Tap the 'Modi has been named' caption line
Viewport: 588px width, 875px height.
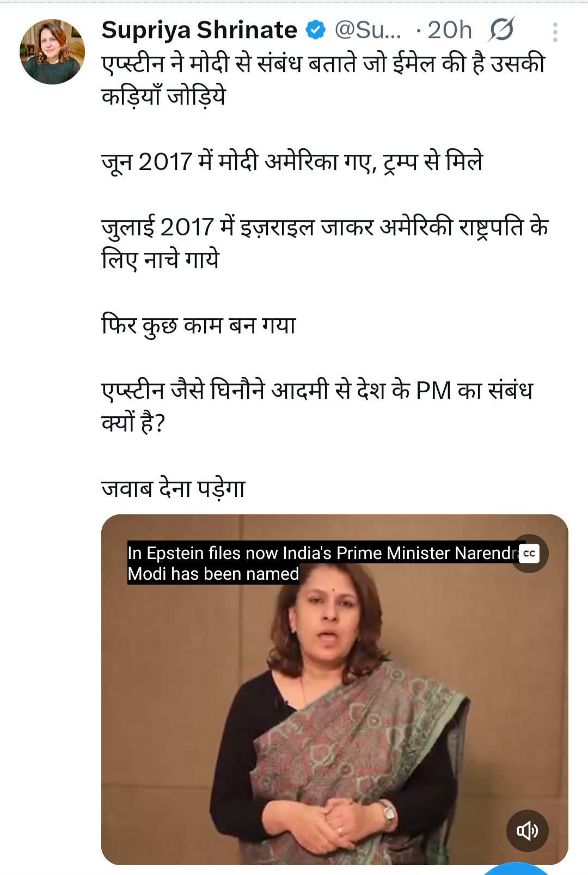213,574
